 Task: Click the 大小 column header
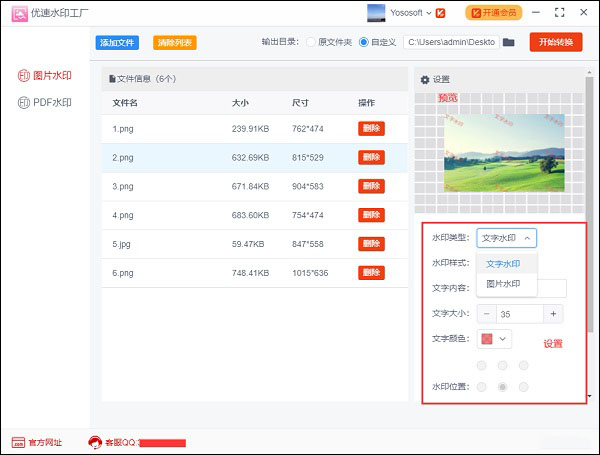click(x=240, y=103)
